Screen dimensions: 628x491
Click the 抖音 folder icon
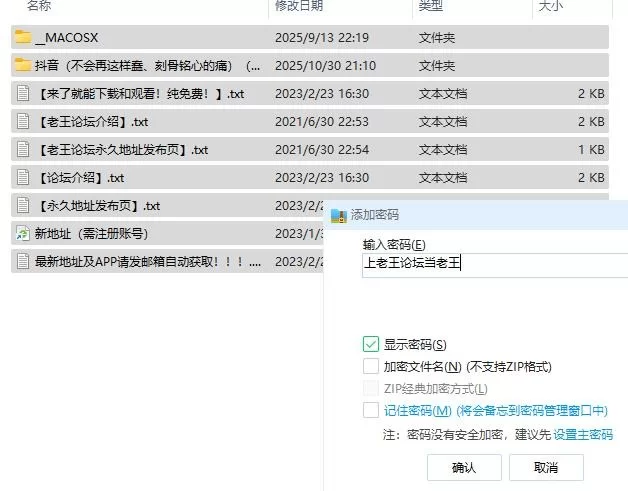point(23,65)
